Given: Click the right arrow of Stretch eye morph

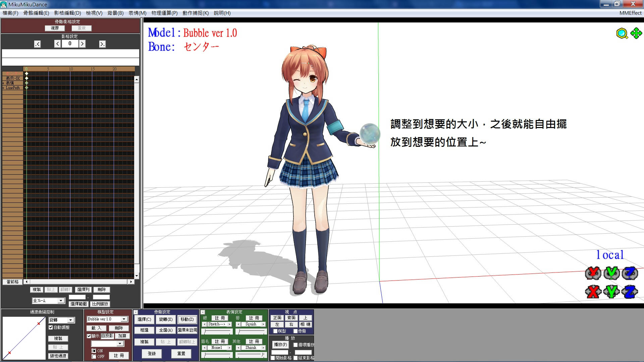Looking at the screenshot, I should tap(229, 324).
